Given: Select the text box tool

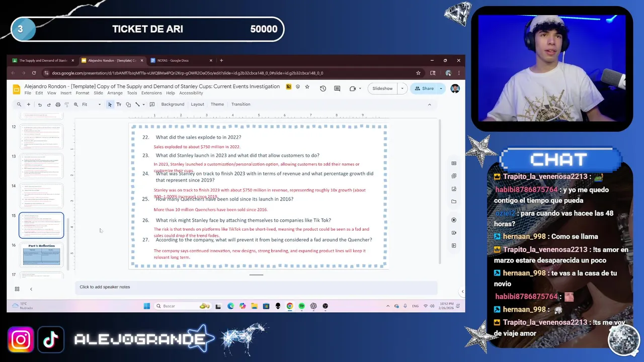Looking at the screenshot, I should 119,105.
